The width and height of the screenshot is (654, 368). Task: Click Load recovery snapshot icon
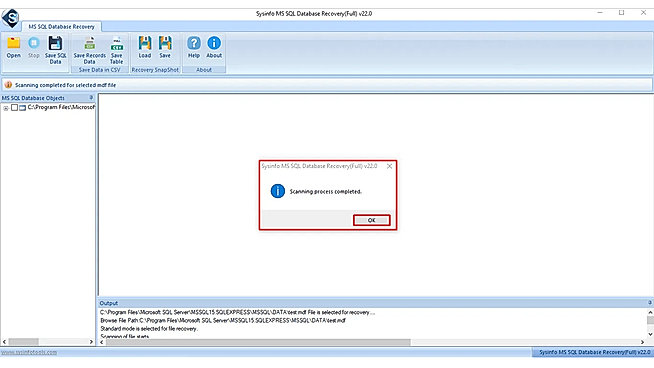[145, 43]
